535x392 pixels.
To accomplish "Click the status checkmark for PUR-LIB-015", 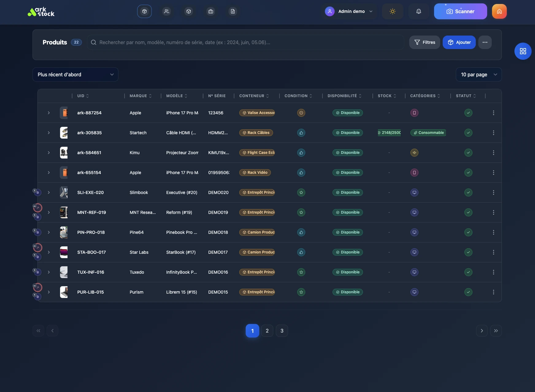I will (468, 292).
